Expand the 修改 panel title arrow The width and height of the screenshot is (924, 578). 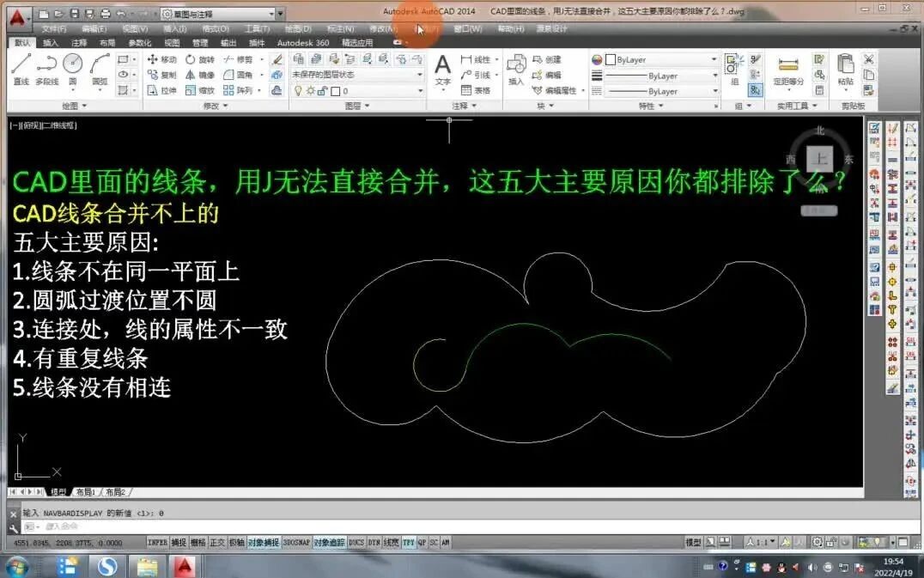(x=226, y=106)
